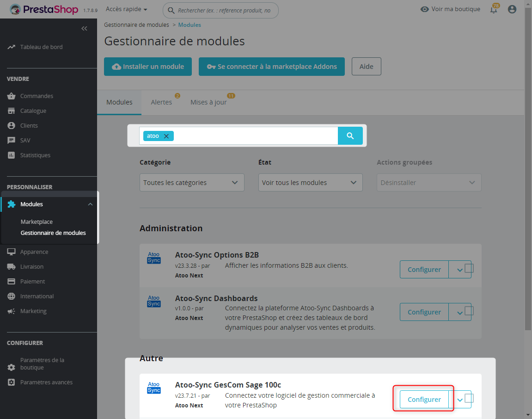
Task: Click the blue module search button
Action: (x=350, y=136)
